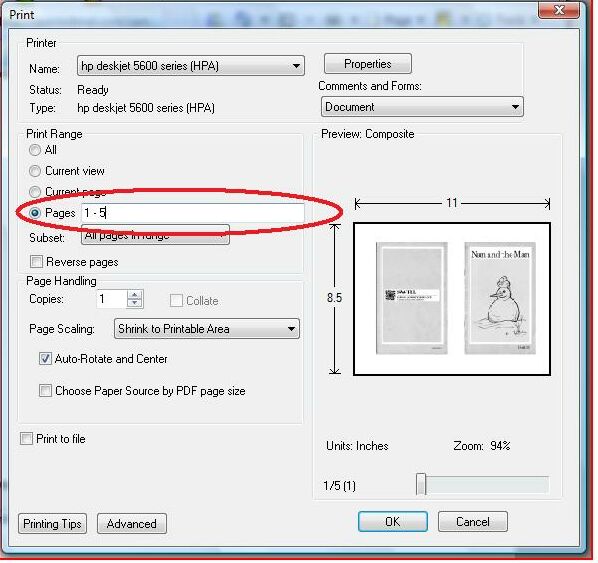Tick Choose Paper Source by PDF page size
The image size is (598, 563).
45,391
